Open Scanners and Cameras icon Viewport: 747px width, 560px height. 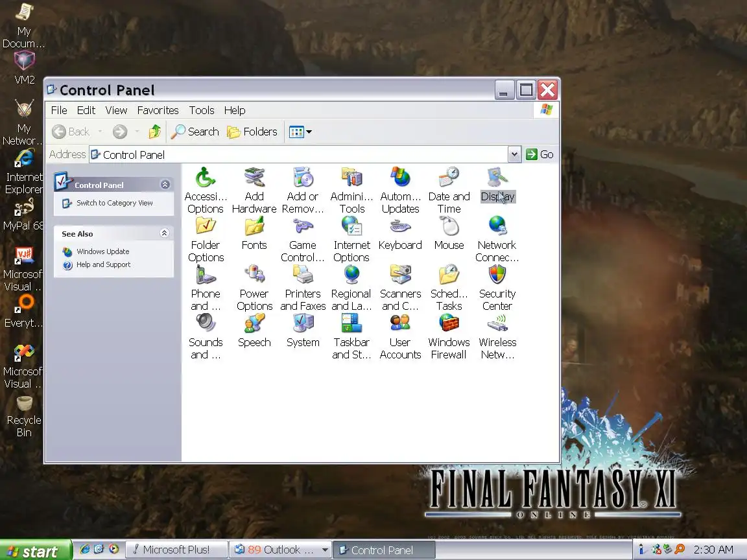pyautogui.click(x=400, y=287)
